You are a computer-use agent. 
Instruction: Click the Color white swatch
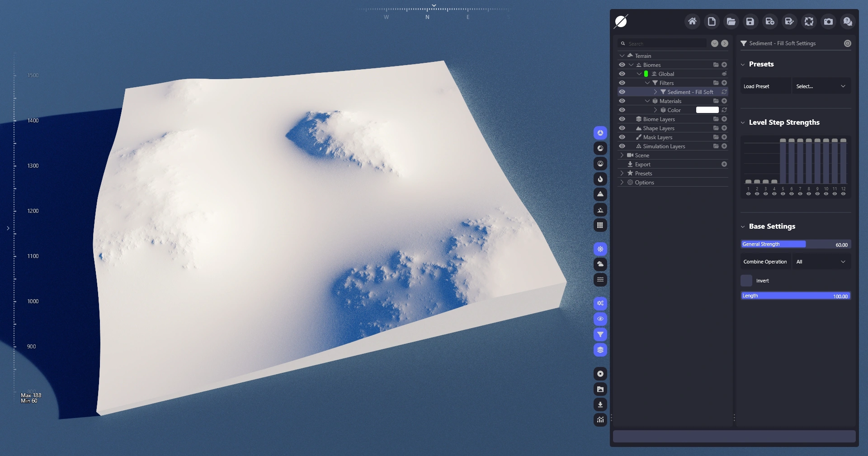[x=708, y=110]
